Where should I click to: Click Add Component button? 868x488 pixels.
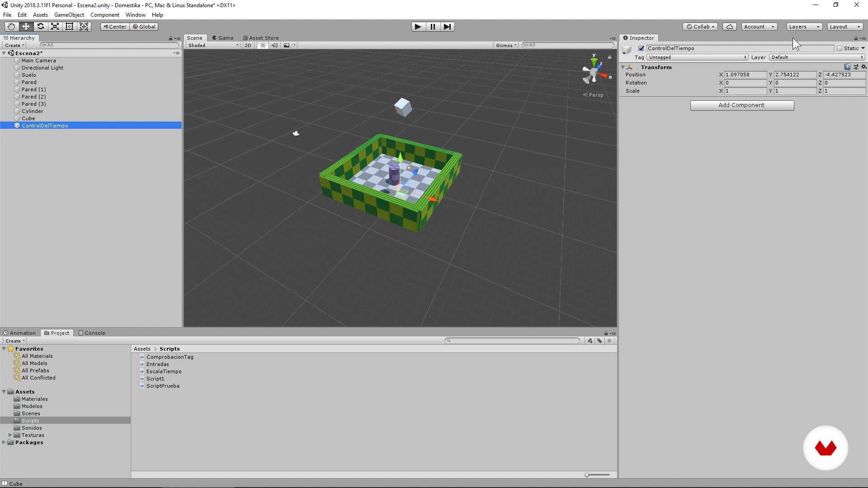tap(742, 105)
